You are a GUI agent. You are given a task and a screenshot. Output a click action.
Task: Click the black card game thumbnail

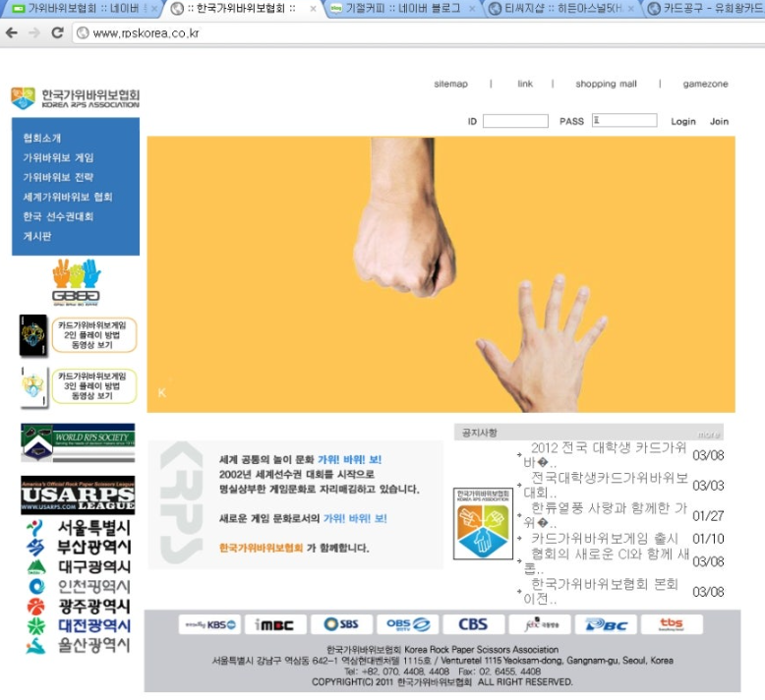(x=33, y=335)
